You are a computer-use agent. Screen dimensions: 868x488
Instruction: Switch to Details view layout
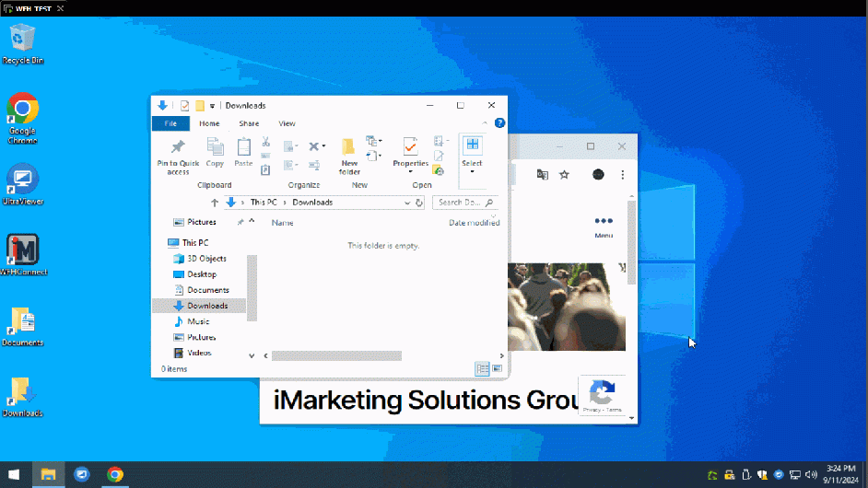pyautogui.click(x=482, y=368)
